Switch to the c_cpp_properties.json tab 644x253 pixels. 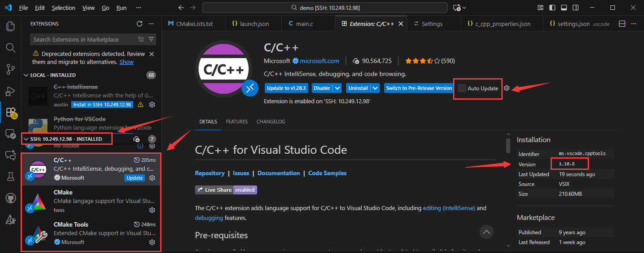coord(503,24)
